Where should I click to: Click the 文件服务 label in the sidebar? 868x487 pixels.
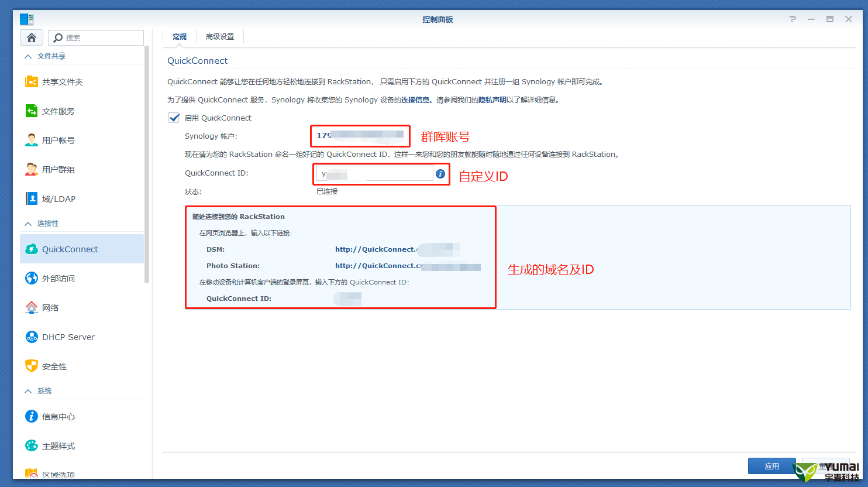(x=58, y=111)
